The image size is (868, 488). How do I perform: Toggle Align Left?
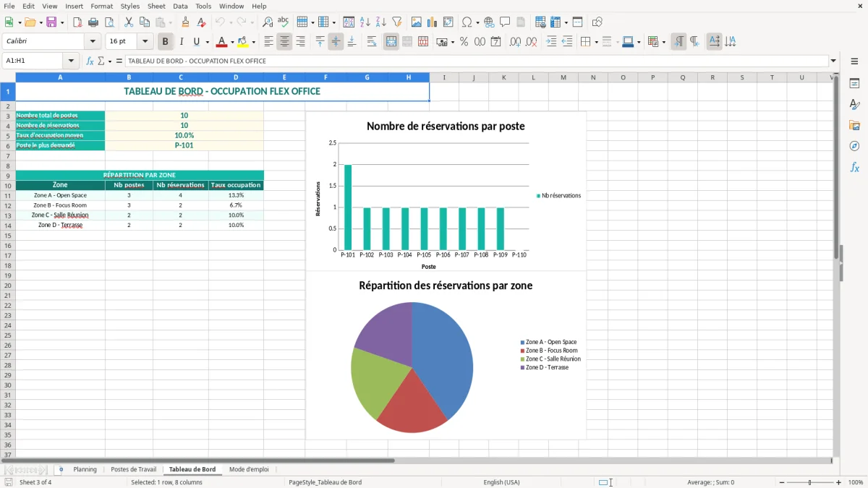click(268, 42)
